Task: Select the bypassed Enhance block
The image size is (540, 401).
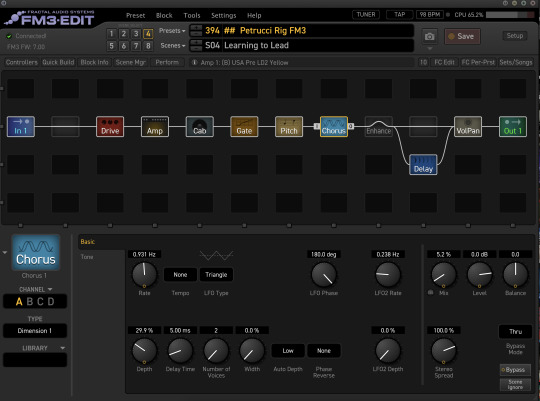Action: pyautogui.click(x=378, y=126)
